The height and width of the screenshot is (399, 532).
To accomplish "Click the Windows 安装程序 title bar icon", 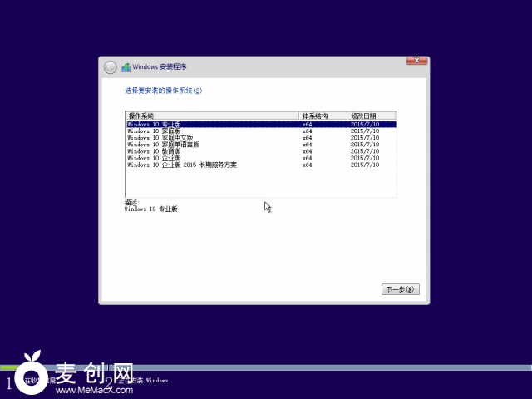I will (126, 67).
